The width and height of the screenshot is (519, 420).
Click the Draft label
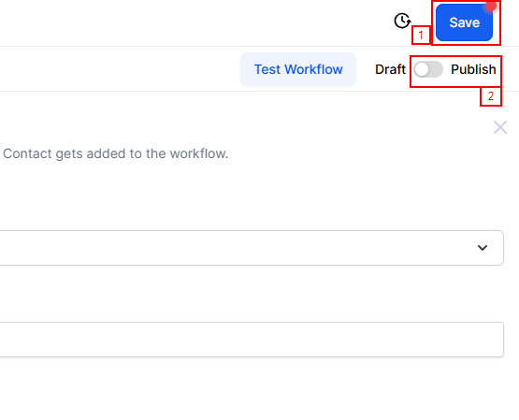pyautogui.click(x=390, y=69)
